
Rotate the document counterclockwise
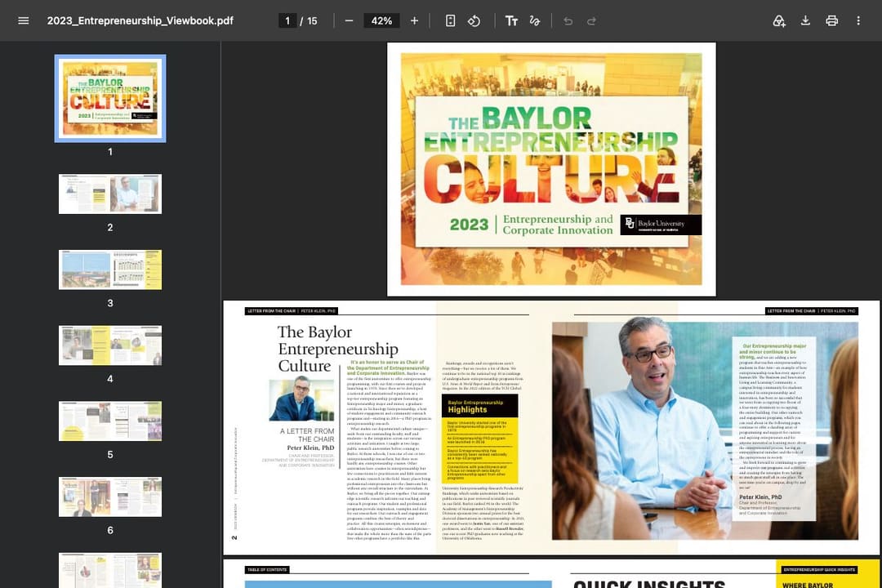tap(474, 20)
